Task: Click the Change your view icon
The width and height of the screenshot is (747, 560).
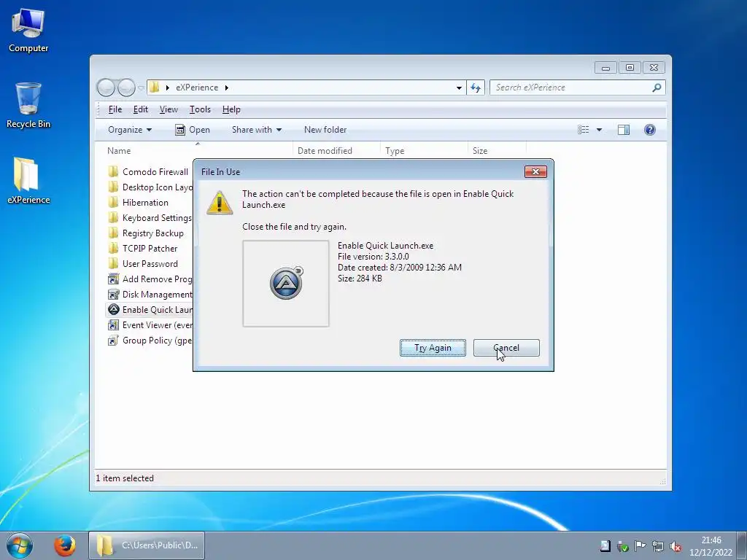Action: (x=583, y=130)
